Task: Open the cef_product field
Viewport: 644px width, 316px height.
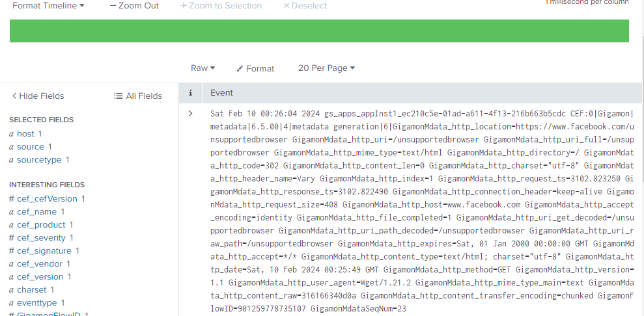Action: pyautogui.click(x=41, y=225)
